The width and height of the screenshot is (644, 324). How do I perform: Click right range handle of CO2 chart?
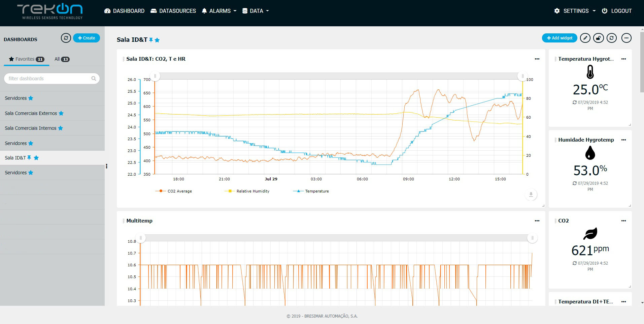[x=522, y=76]
